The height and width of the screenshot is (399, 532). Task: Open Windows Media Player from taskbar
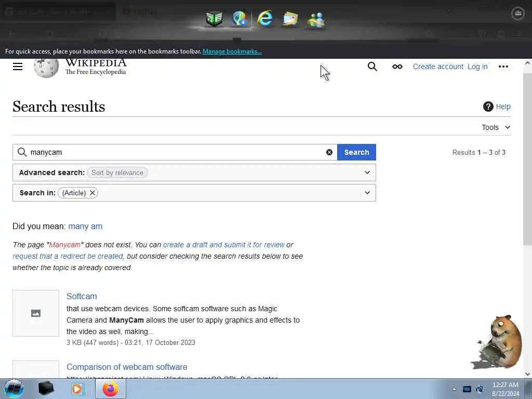click(x=77, y=389)
